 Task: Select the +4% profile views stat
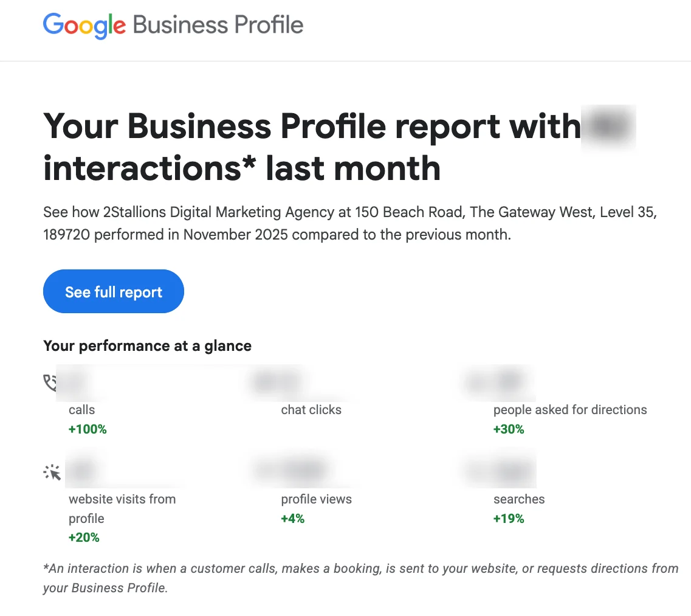[292, 518]
